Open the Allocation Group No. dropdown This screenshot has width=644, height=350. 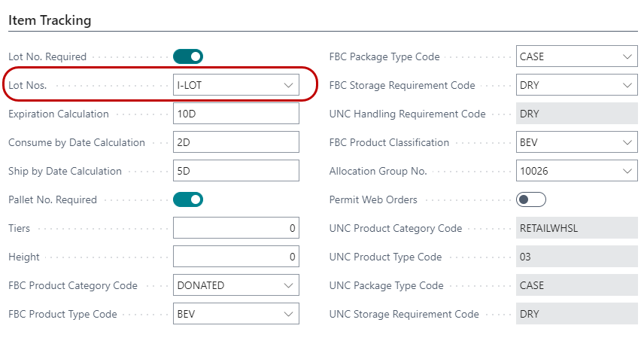pos(627,172)
